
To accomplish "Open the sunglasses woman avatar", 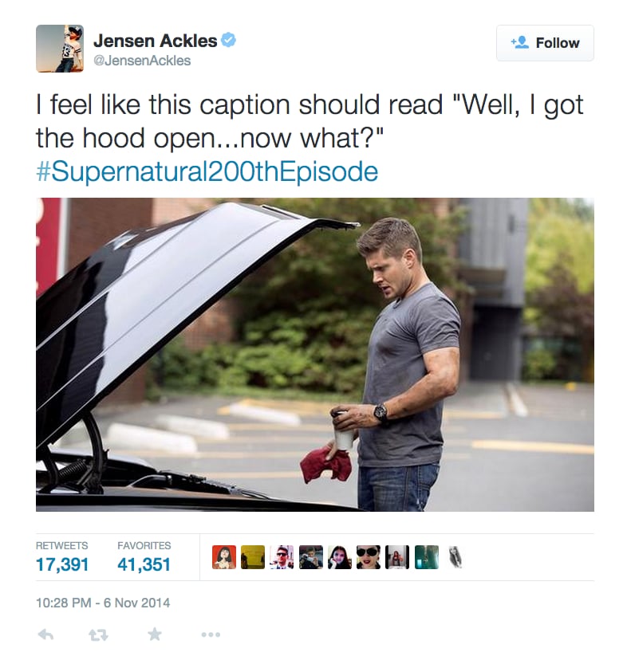I will click(369, 557).
